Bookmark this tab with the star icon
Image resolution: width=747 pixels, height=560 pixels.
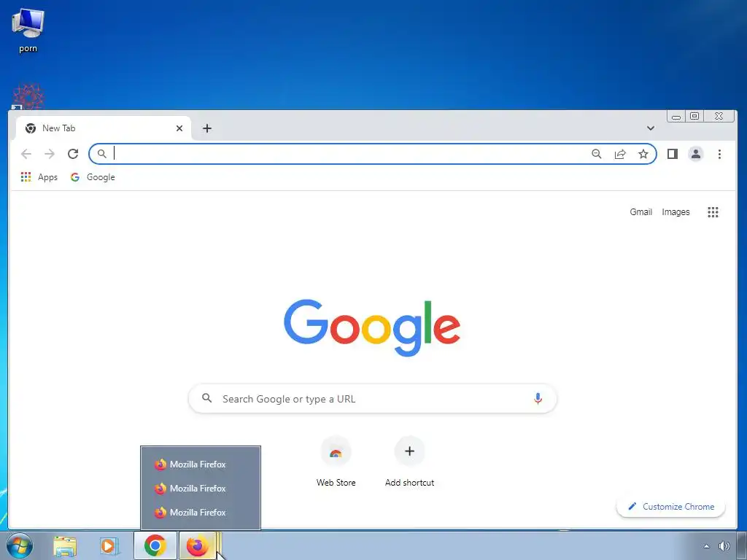[643, 154]
